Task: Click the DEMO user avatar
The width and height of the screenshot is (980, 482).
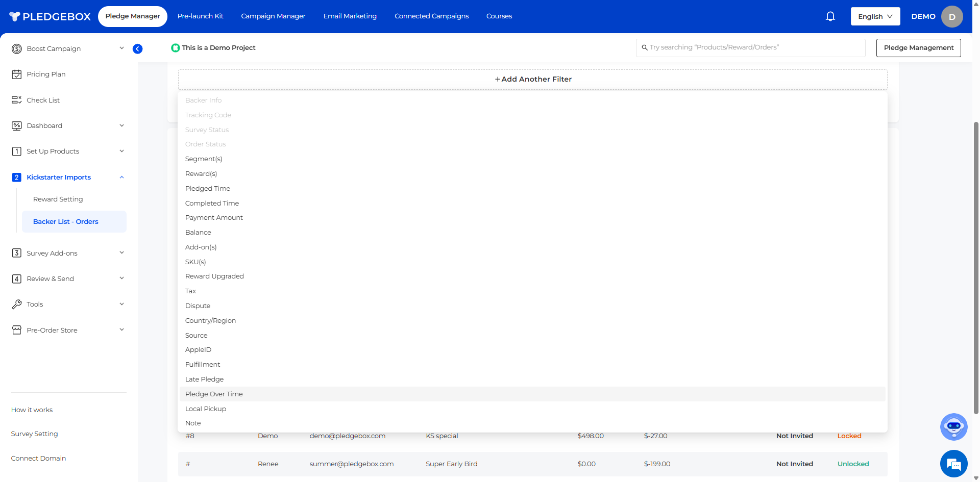Action: (x=951, y=16)
